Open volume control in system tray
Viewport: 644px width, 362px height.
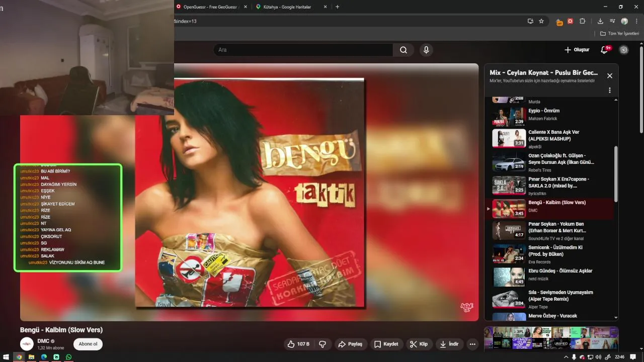click(598, 357)
